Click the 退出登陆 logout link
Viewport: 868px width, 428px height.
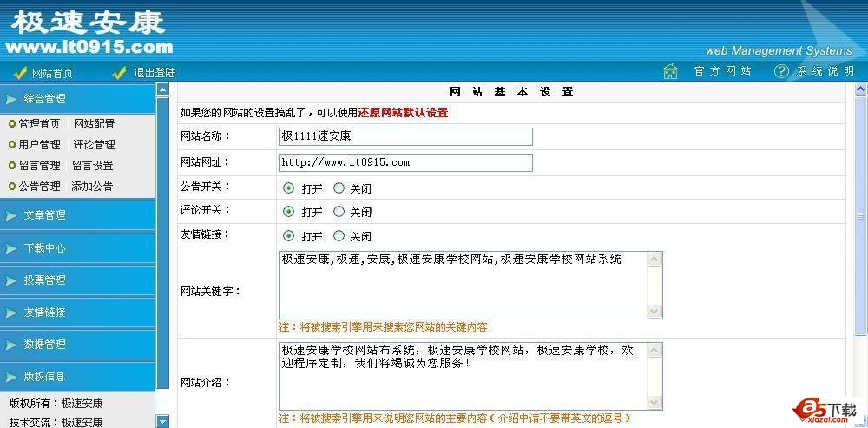click(155, 73)
